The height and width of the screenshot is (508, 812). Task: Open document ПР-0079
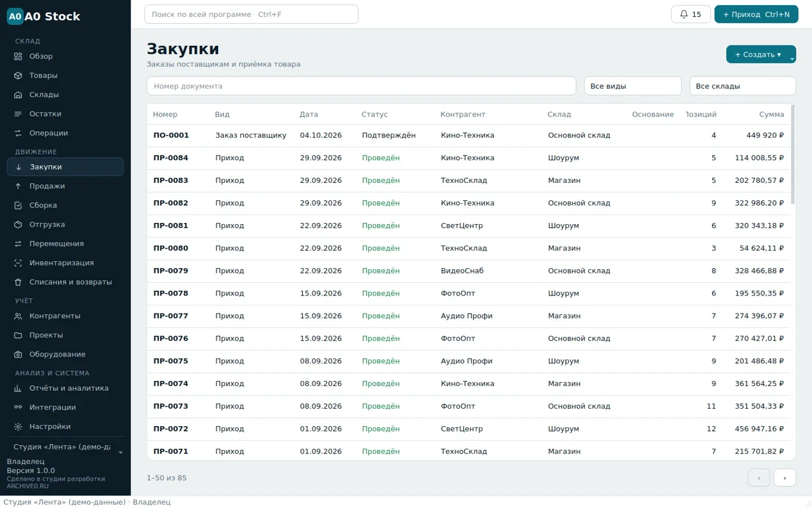coord(171,271)
